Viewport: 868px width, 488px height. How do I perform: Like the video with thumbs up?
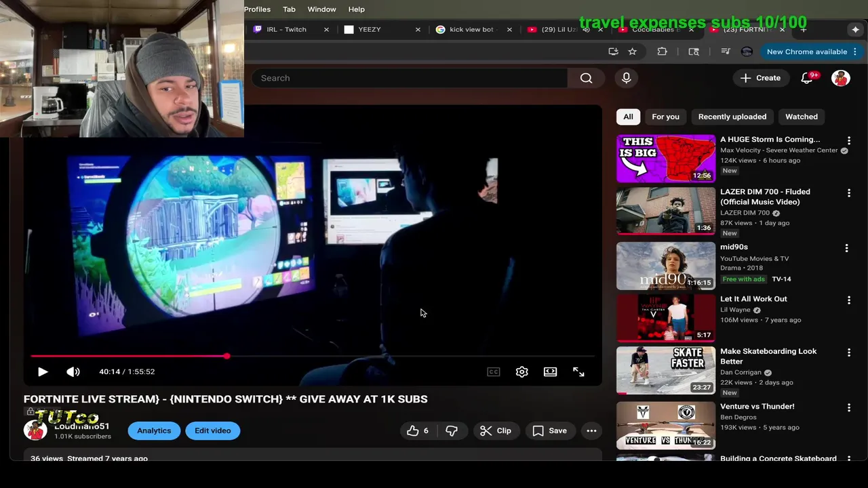pyautogui.click(x=418, y=430)
